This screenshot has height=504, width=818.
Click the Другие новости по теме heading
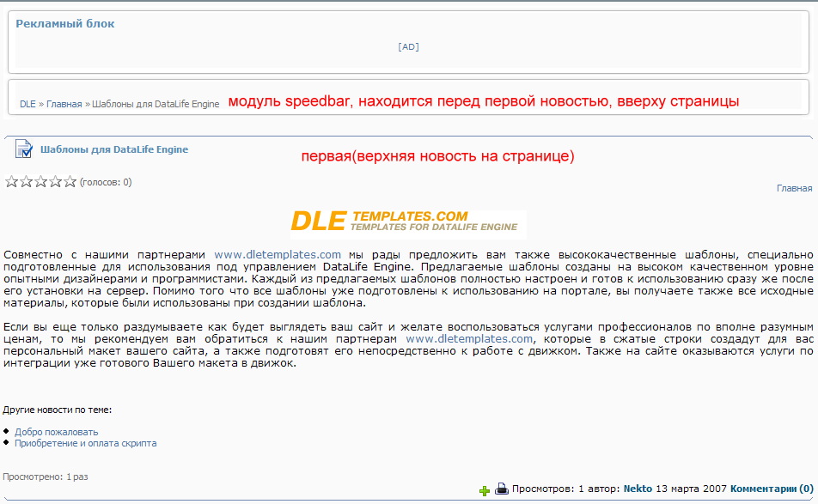58,410
